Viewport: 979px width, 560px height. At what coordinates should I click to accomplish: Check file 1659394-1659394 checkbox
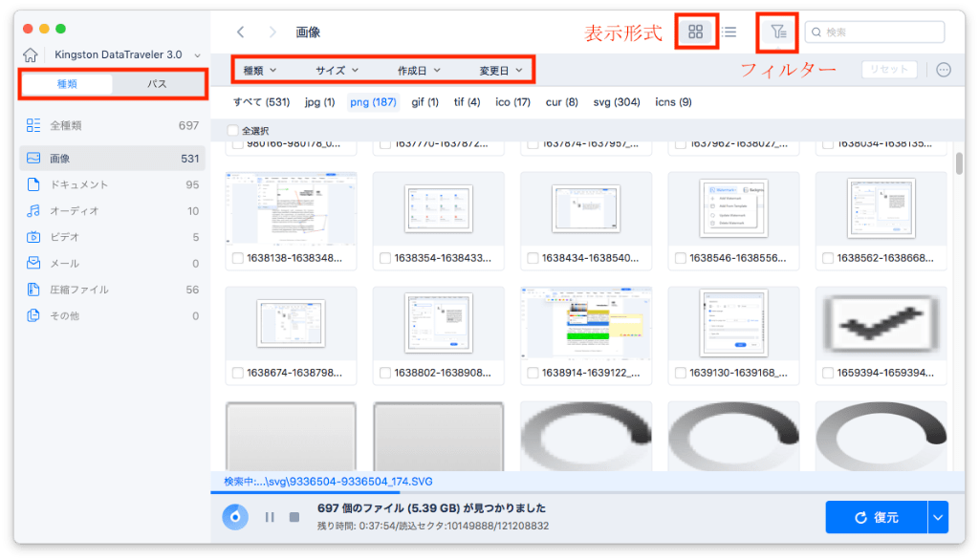click(828, 373)
